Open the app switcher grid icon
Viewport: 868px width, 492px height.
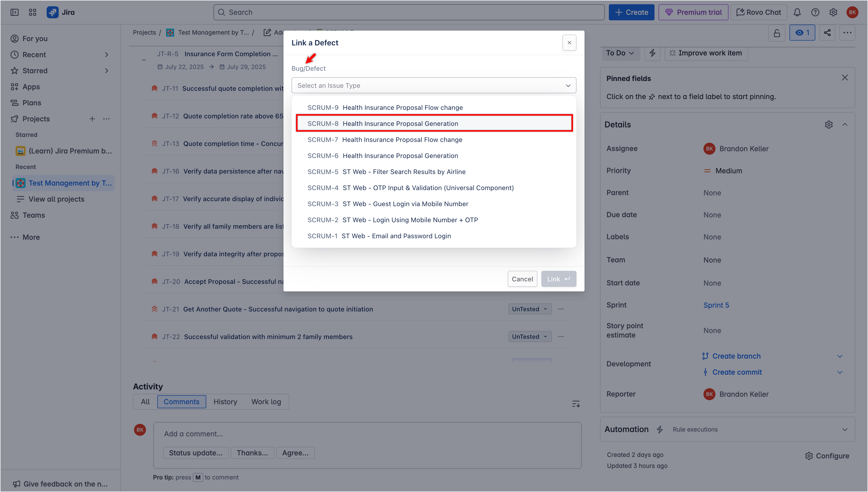[32, 12]
